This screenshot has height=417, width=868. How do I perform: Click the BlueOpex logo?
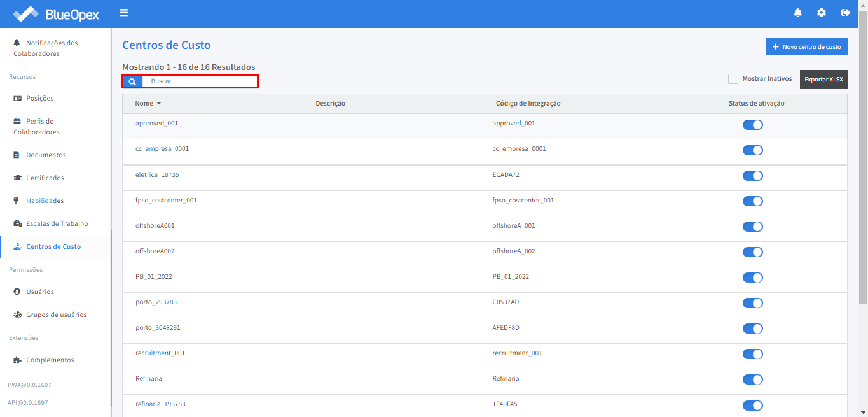point(56,13)
